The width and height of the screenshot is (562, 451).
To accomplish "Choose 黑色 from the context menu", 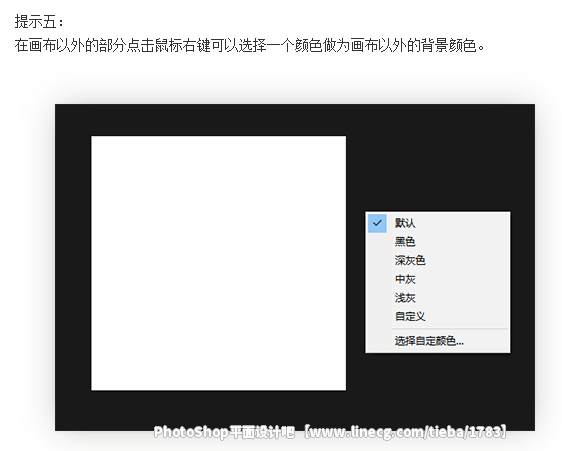I will coord(438,242).
